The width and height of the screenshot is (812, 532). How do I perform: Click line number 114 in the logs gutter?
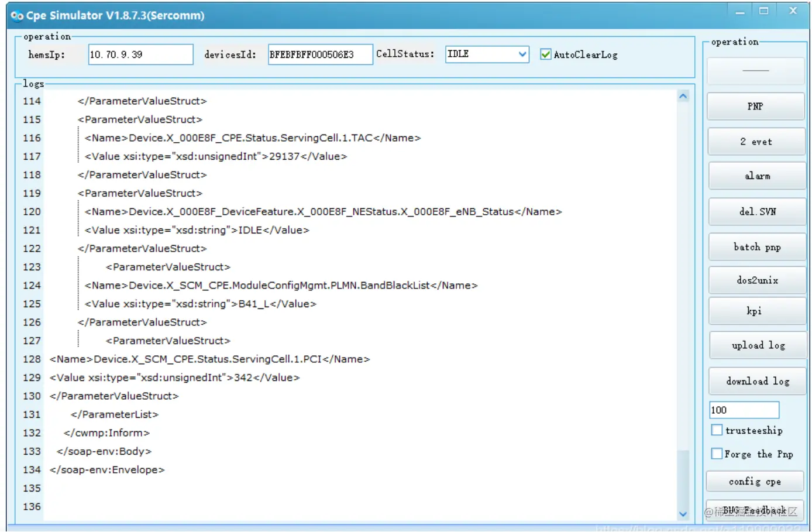[x=32, y=101]
